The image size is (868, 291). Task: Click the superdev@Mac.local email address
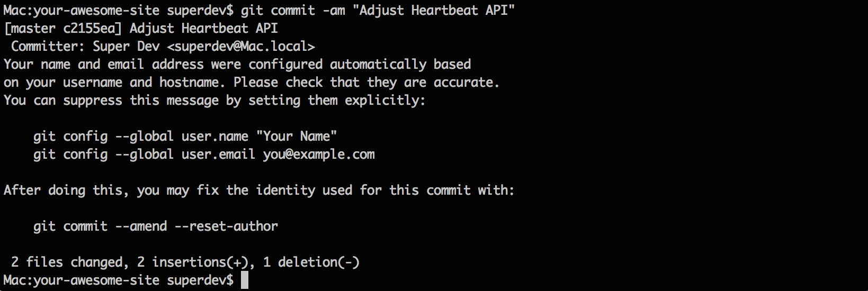click(x=241, y=47)
